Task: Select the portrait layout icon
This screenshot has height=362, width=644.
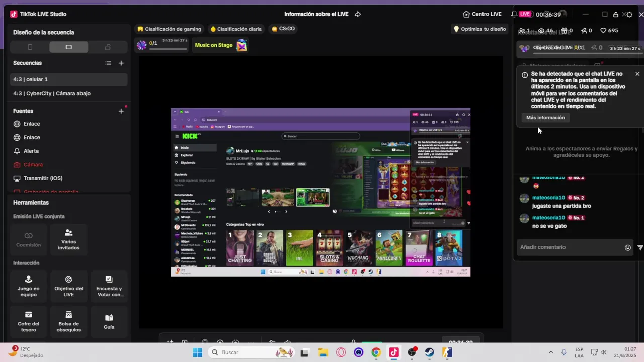Action: point(30,47)
